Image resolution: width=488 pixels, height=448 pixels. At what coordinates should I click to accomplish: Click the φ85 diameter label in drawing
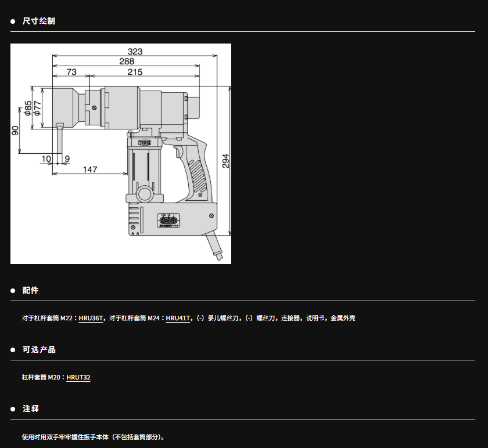(28, 107)
